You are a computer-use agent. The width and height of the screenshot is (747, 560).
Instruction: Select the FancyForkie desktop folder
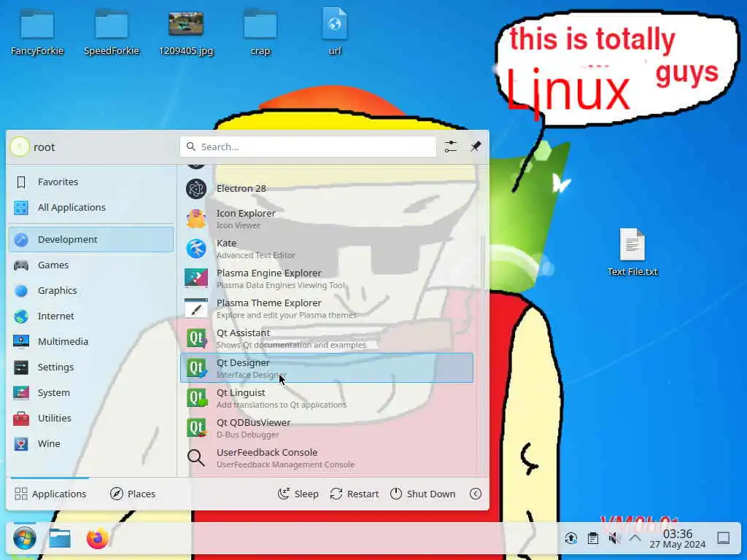37,32
